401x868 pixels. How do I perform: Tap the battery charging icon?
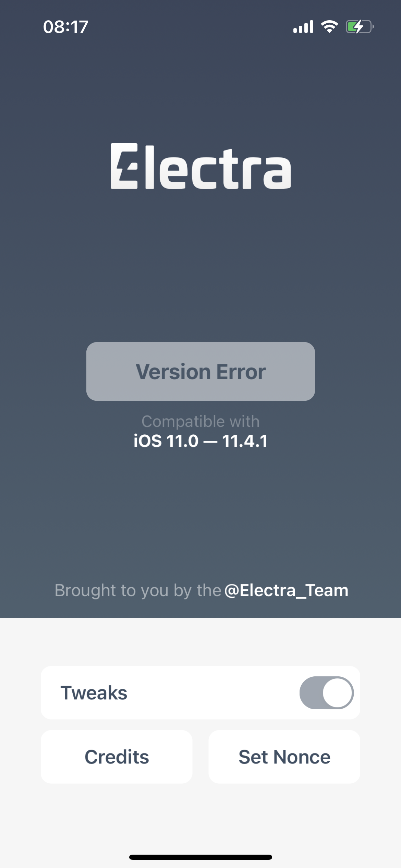[360, 27]
